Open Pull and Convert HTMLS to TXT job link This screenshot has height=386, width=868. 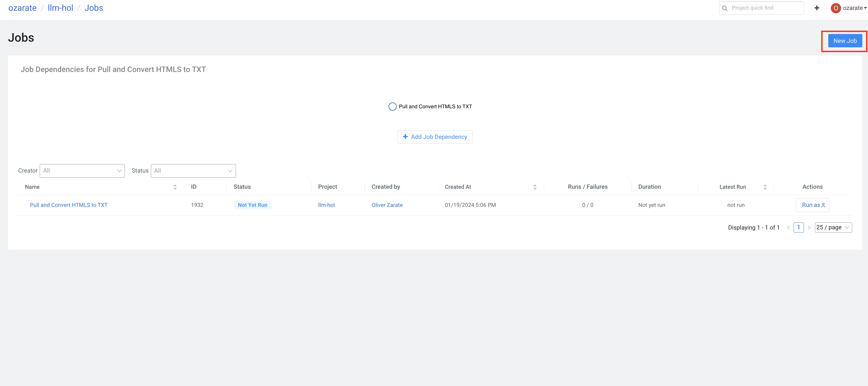(x=69, y=205)
